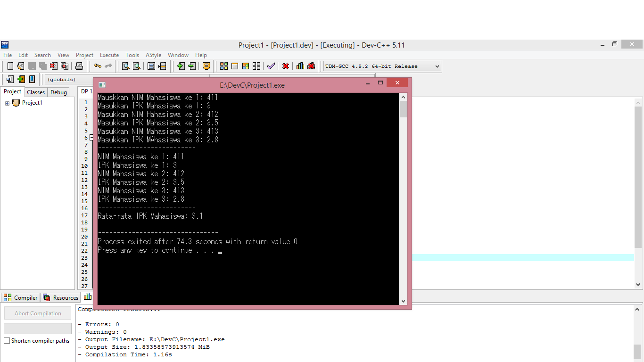
Task: Click the green plus Insert icon
Action: (21, 79)
